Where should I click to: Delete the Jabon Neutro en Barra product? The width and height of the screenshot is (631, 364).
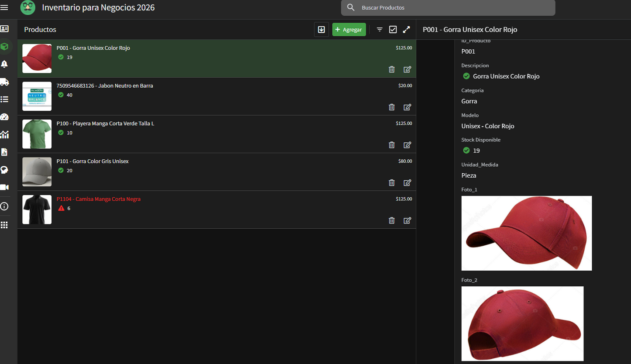point(392,107)
